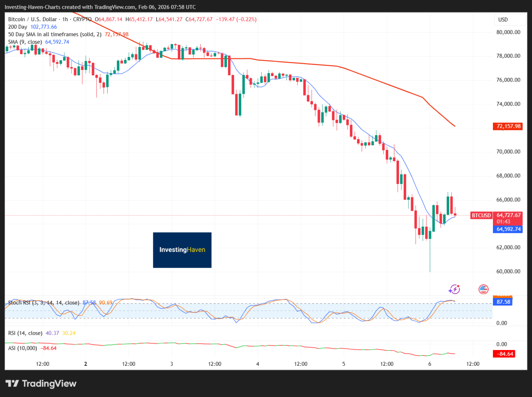Click date marker 2 on the time axis
The width and height of the screenshot is (532, 397).
pyautogui.click(x=86, y=364)
